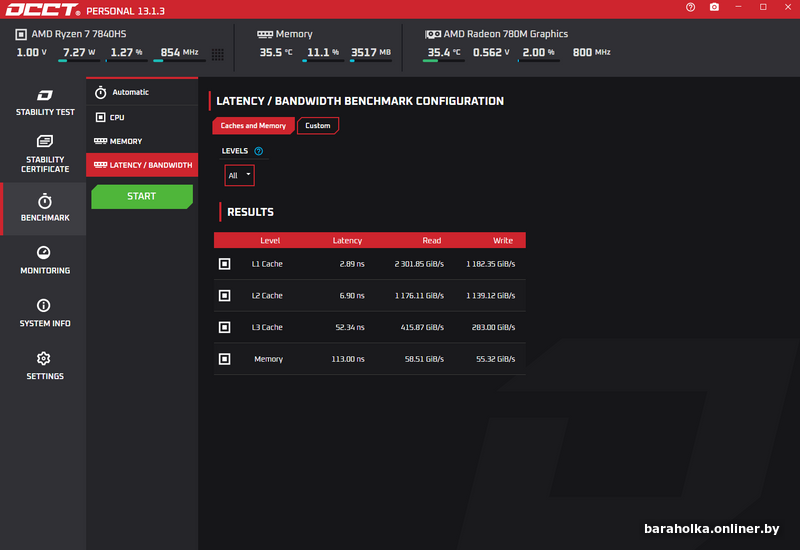Viewport: 800px width, 550px height.
Task: Click the Memory module icon in header
Action: pyautogui.click(x=265, y=34)
